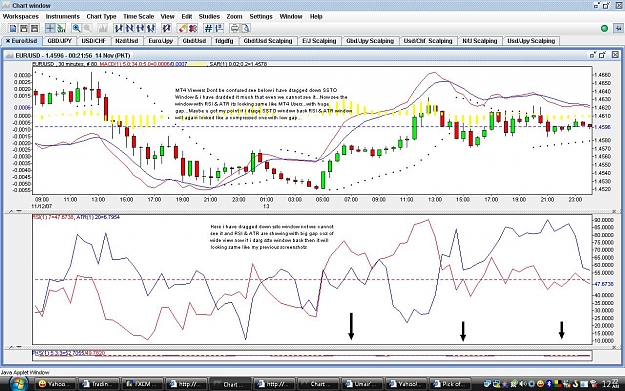Click the blue and red arrows study icon
Viewport: 625px width, 391px height.
167,28
